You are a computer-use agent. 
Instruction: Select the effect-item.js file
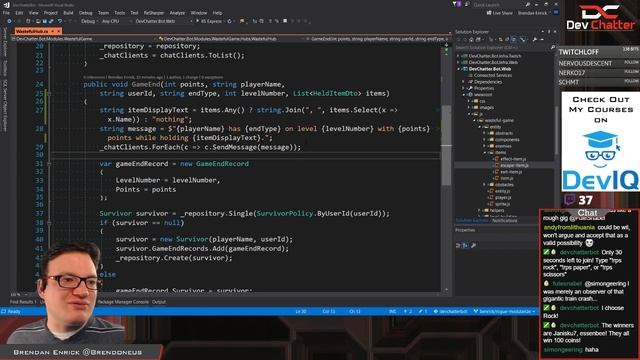tap(513, 159)
